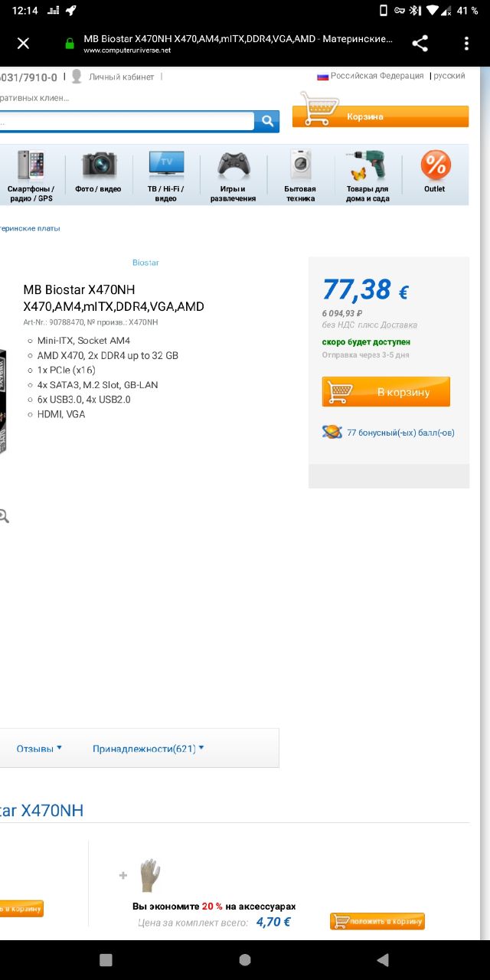Click inside the site search field
This screenshot has height=980, width=490.
pyautogui.click(x=126, y=121)
